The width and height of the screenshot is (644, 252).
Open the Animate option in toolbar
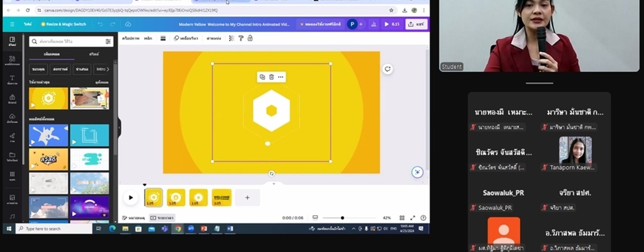(186, 39)
